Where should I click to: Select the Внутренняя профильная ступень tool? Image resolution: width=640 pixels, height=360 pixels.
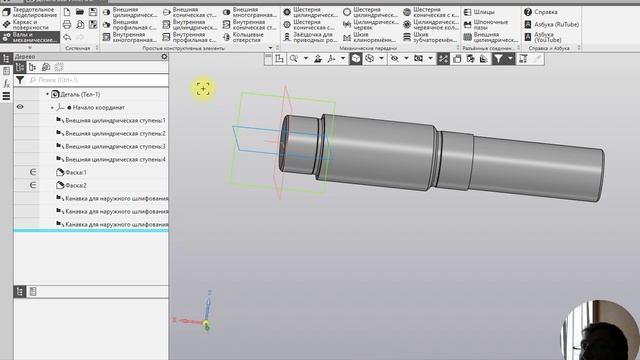coord(190,37)
